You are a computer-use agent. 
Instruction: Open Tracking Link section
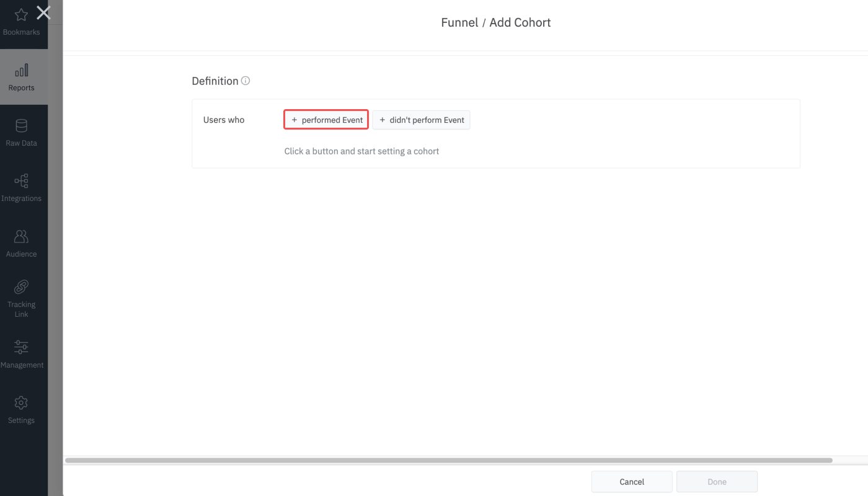[21, 299]
